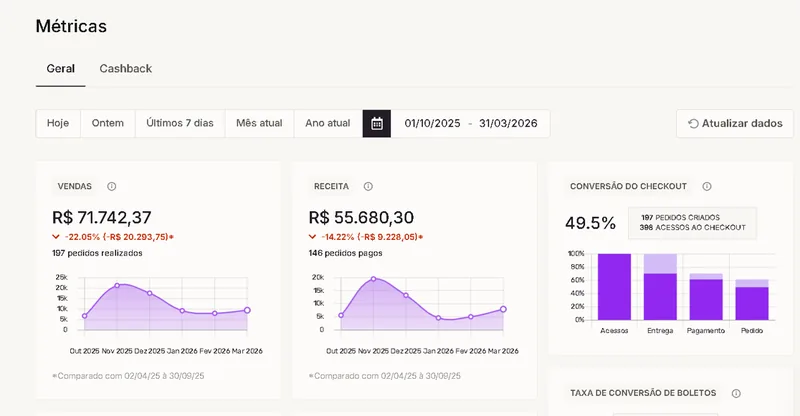Click the Out 2025 point on Vendas chart
The width and height of the screenshot is (800, 416).
[x=84, y=316]
